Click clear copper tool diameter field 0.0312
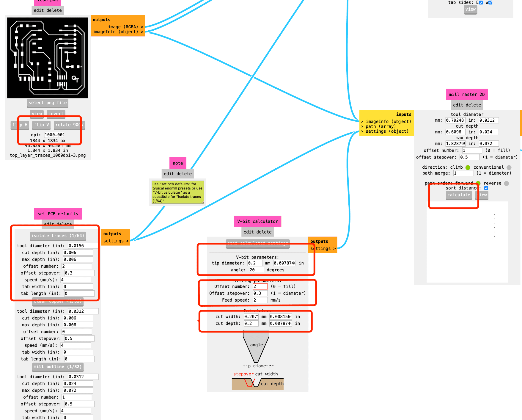 pos(83,311)
